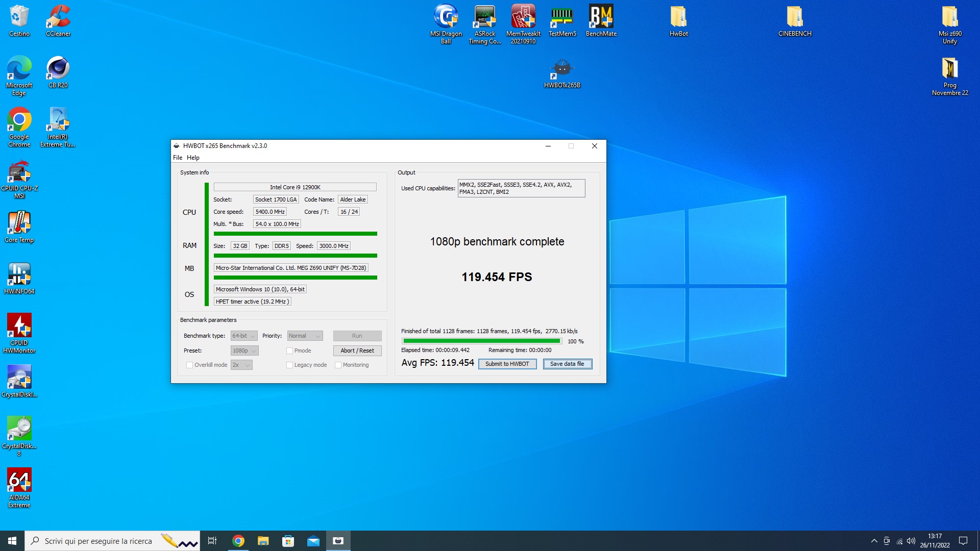Viewport: 980px width, 551px height.
Task: Open the Help menu
Action: pos(193,158)
